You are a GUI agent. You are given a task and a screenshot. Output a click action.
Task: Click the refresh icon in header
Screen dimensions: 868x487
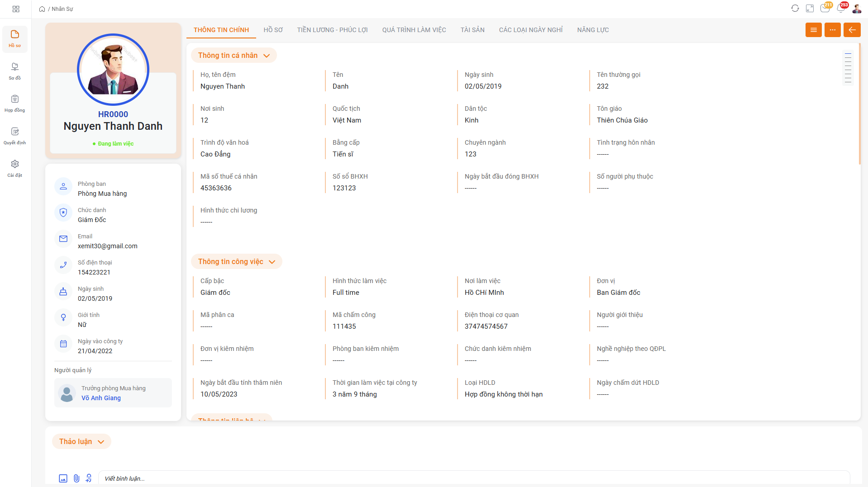795,9
